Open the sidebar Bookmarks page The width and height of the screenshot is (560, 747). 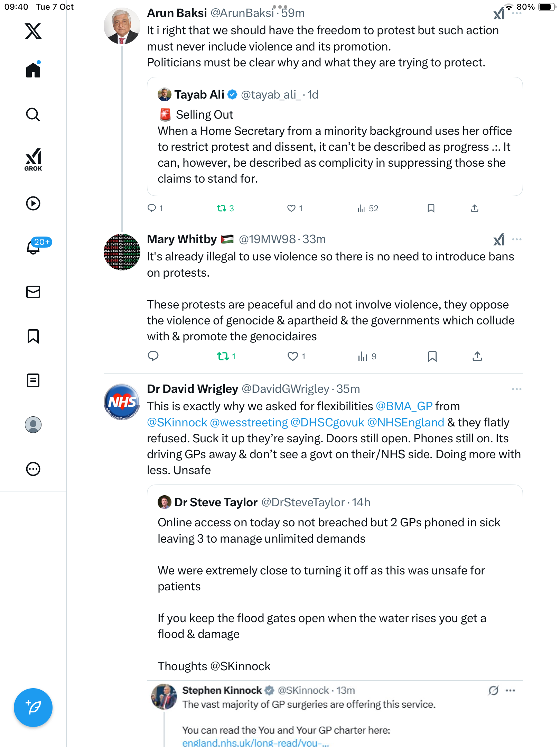pos(33,336)
